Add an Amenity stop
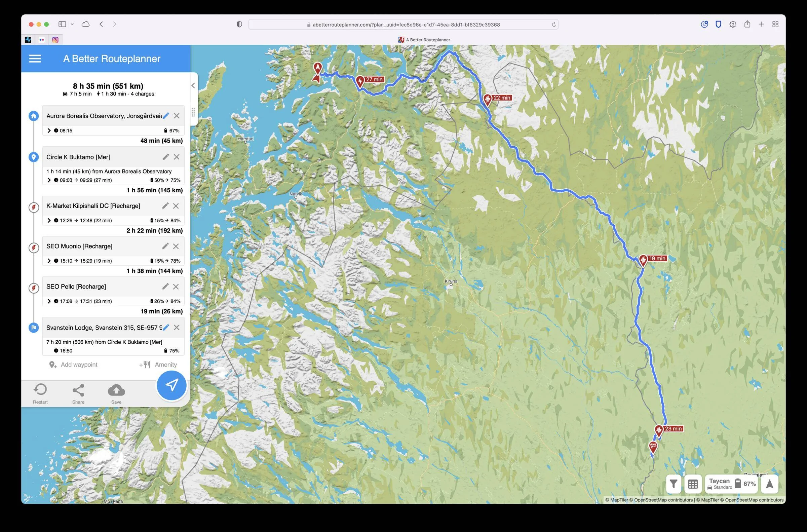Screen dimensions: 807x532 [x=158, y=365]
